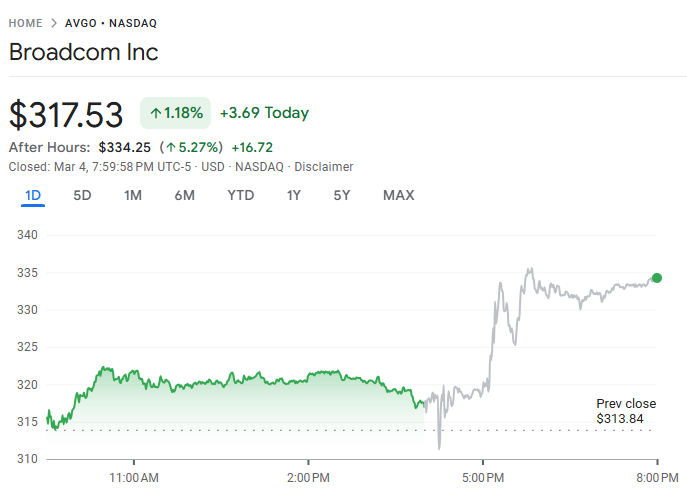Click the $317.53 stock price

(x=66, y=114)
